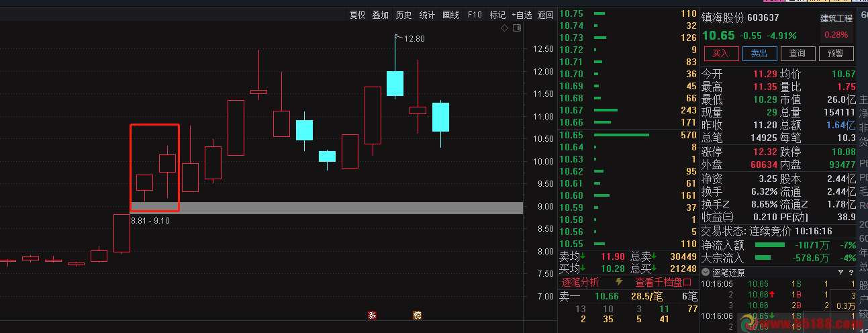The width and height of the screenshot is (868, 333).
Task: Set an alert with 预警 button
Action: tap(836, 54)
